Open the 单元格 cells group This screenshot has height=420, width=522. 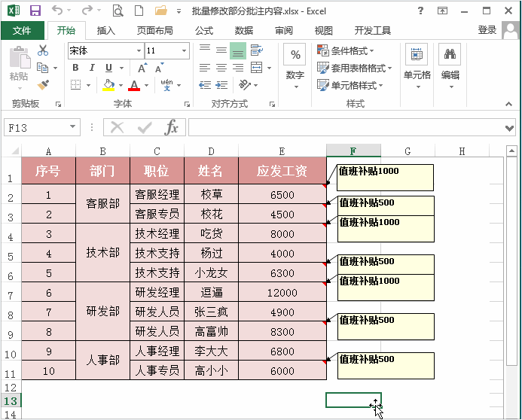[x=417, y=67]
